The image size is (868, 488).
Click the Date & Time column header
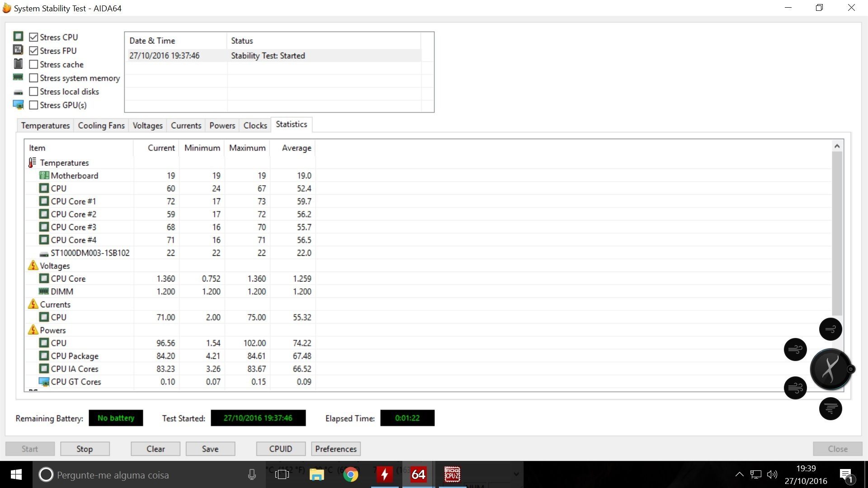click(x=175, y=41)
